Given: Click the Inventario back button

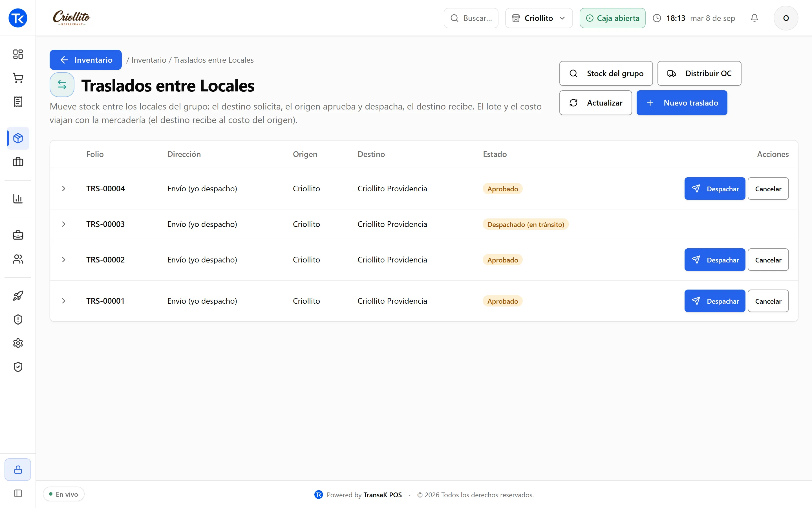Looking at the screenshot, I should click(85, 60).
